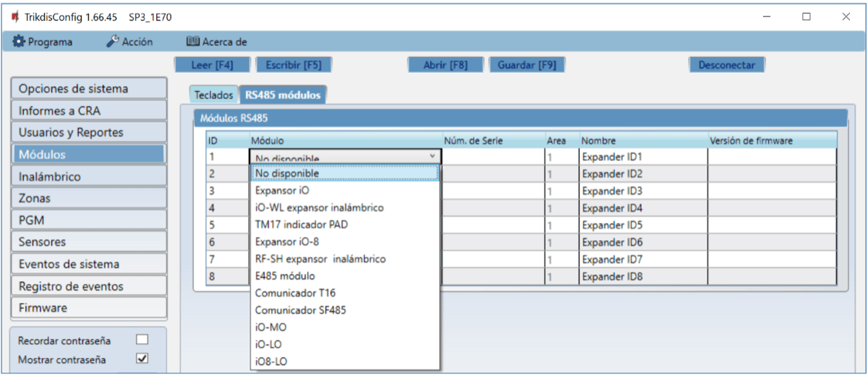Click the TrikdisConfig app icon in title bar

click(x=14, y=17)
